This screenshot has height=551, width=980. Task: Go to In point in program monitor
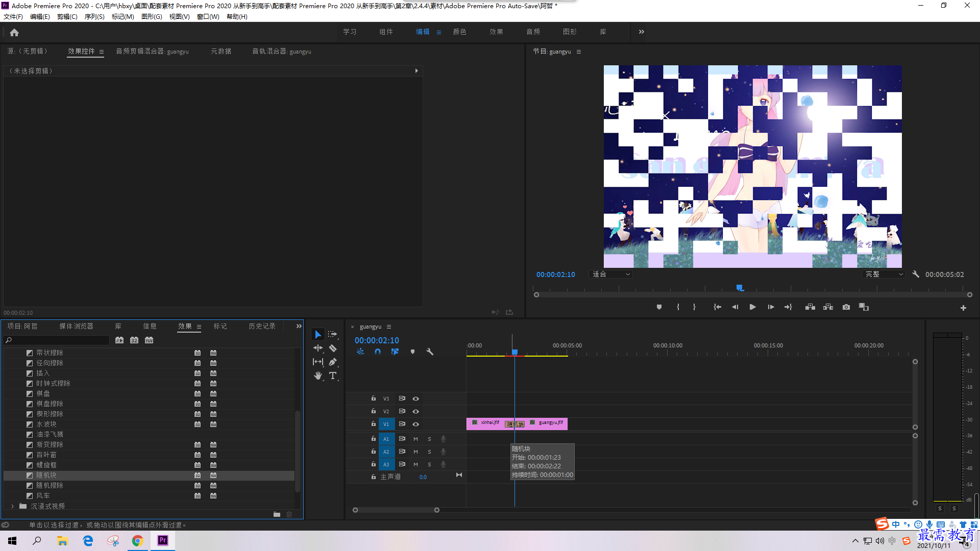point(717,307)
